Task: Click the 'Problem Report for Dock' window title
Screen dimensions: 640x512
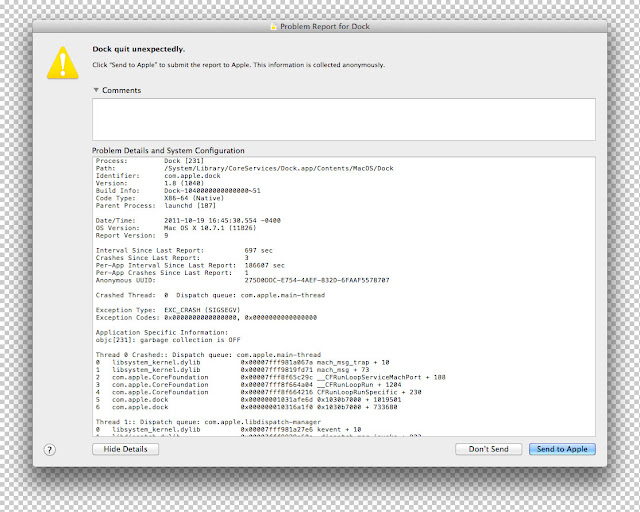Action: (325, 27)
